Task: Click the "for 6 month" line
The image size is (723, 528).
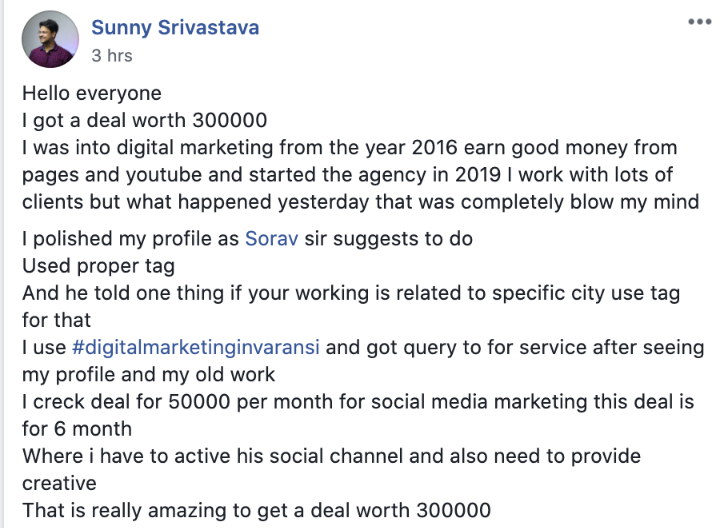Action: [75, 430]
